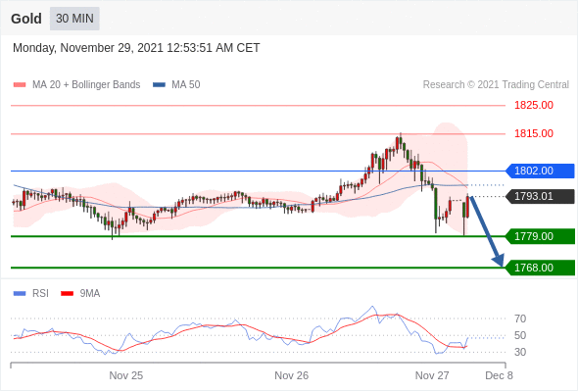The height and width of the screenshot is (392, 578).
Task: Click the Dec 8 date axis label
Action: click(x=499, y=375)
